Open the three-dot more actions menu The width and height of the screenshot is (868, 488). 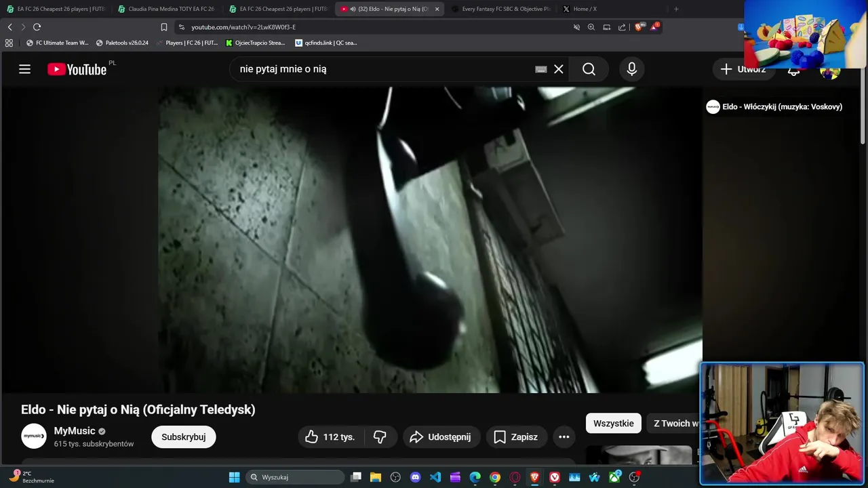(564, 437)
